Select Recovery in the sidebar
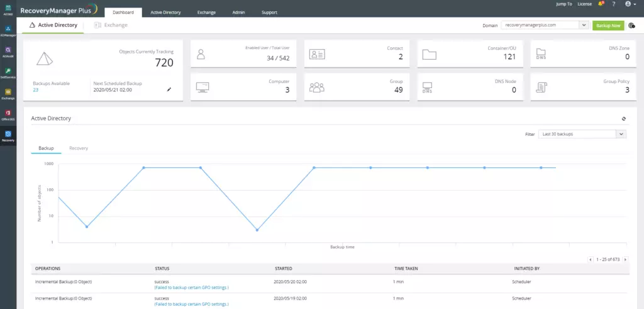The width and height of the screenshot is (644, 309). pos(8,136)
